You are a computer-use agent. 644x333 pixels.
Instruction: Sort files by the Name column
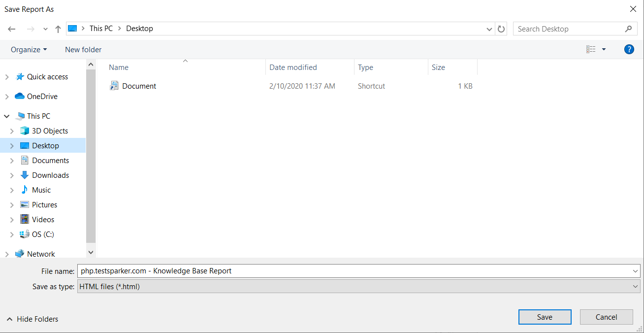(x=118, y=67)
